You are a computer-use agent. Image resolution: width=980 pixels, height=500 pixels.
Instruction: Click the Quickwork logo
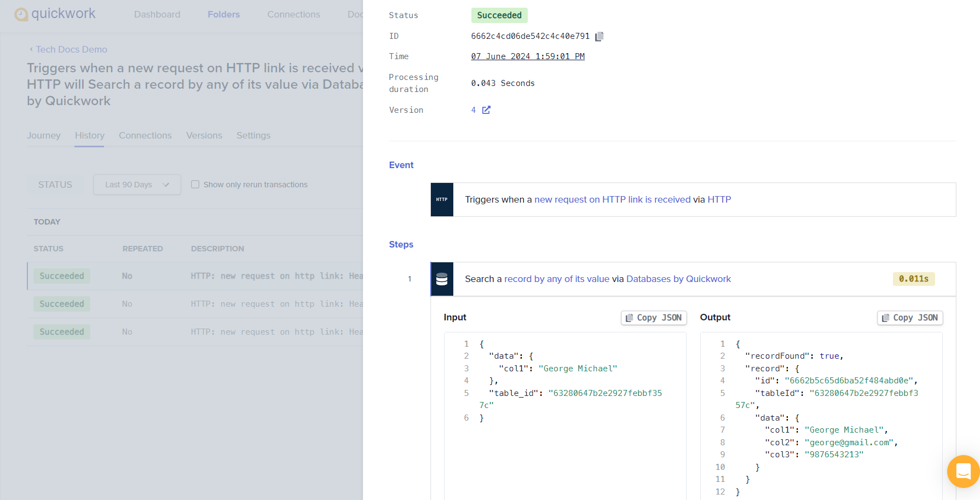(55, 14)
